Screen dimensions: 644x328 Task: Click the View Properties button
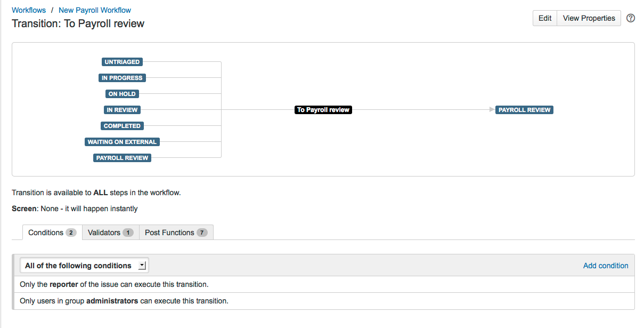click(589, 18)
